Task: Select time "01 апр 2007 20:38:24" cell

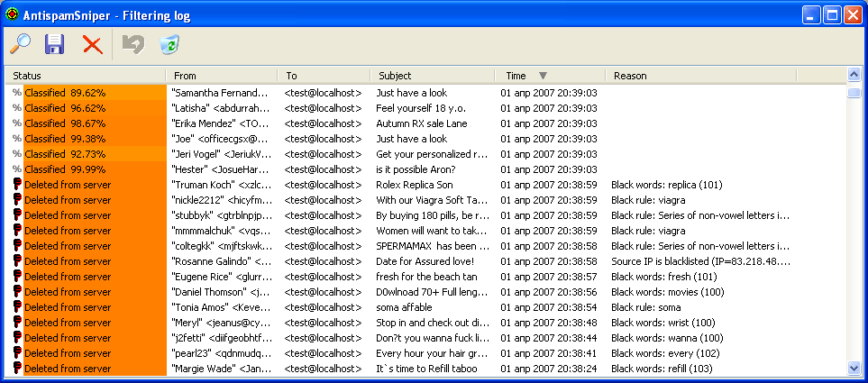Action: point(549,368)
